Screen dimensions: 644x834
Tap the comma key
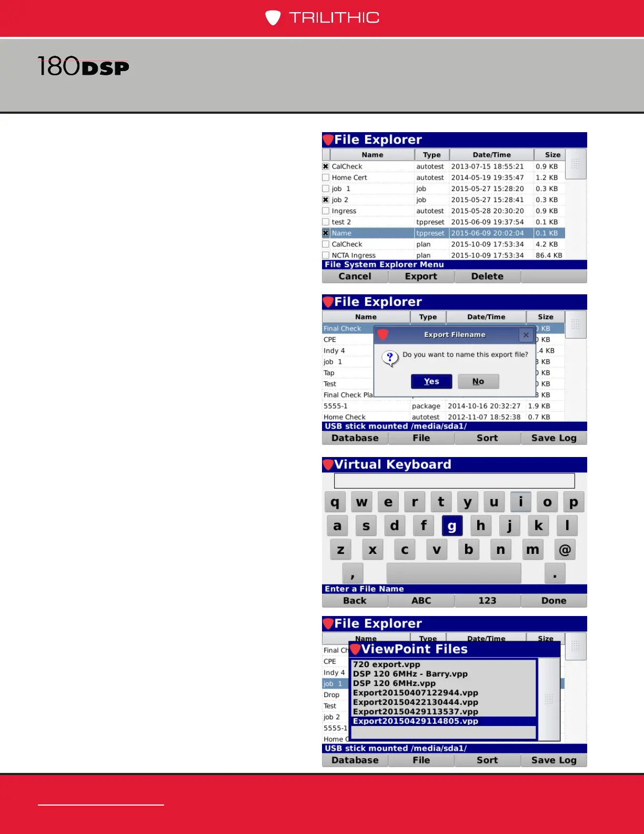353,573
